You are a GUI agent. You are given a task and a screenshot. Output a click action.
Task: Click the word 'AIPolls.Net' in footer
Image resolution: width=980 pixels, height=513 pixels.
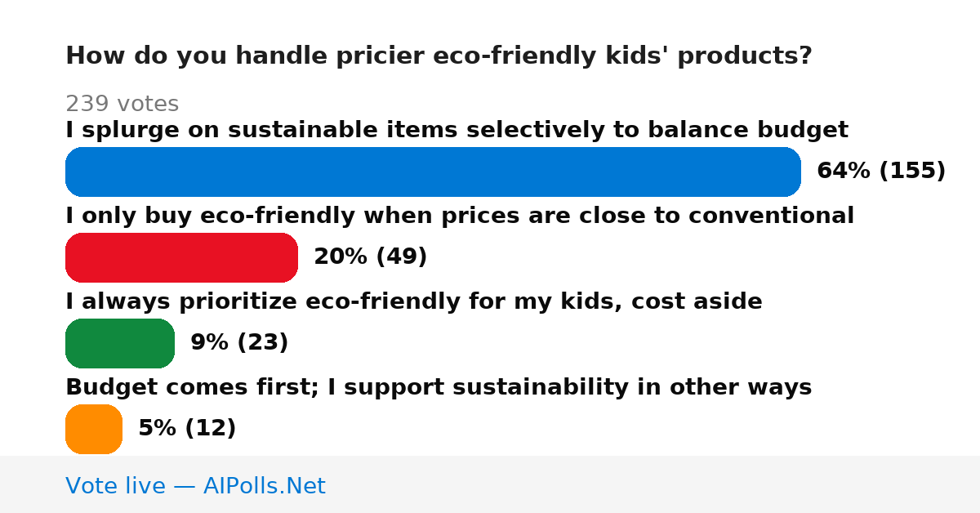265,486
